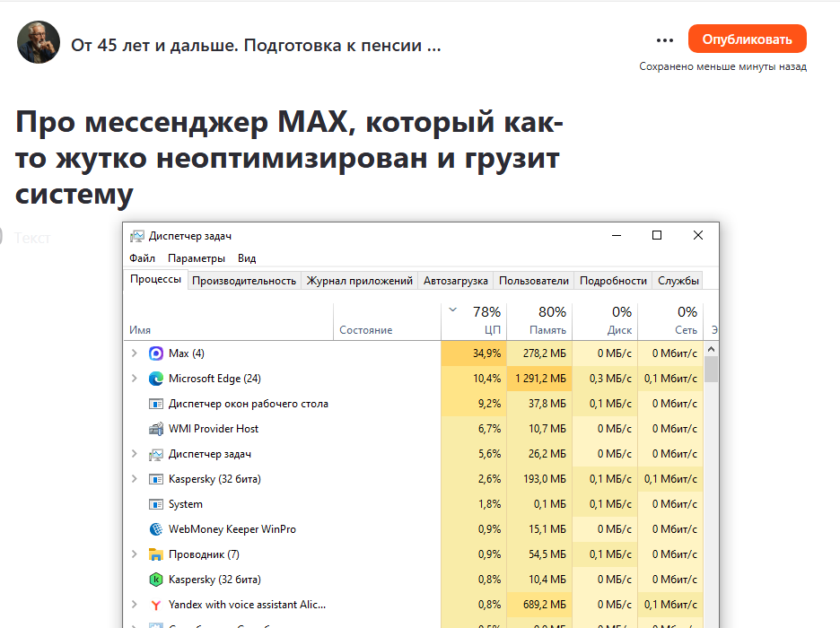Select the System process name
The image size is (840, 628).
(186, 504)
